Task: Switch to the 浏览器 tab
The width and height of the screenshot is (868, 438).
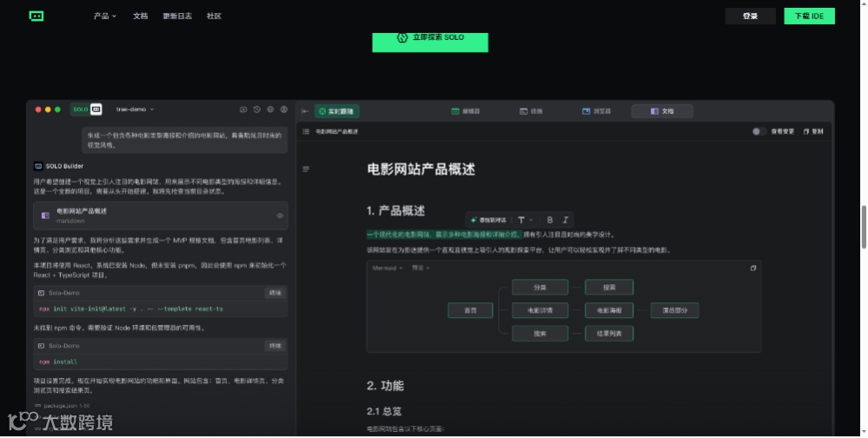Action: (596, 111)
